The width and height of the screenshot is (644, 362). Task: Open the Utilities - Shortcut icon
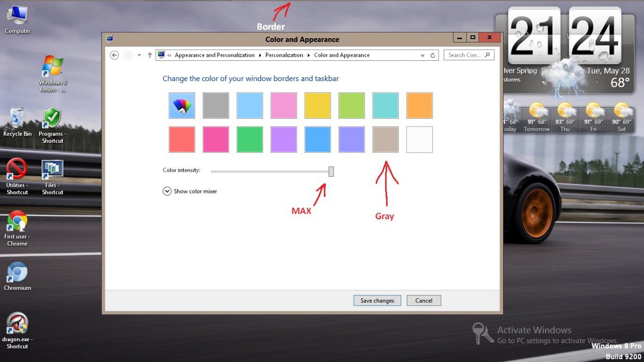pos(17,177)
